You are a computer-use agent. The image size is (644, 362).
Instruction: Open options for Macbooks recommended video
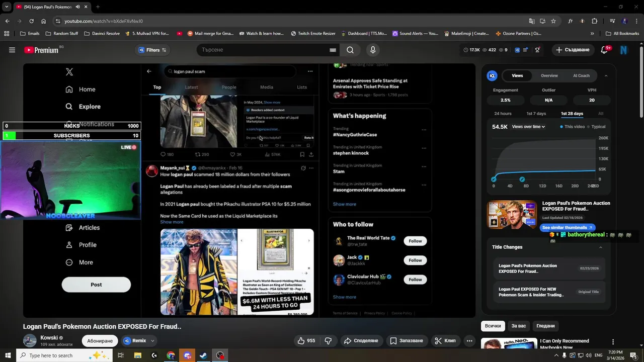coord(613,342)
